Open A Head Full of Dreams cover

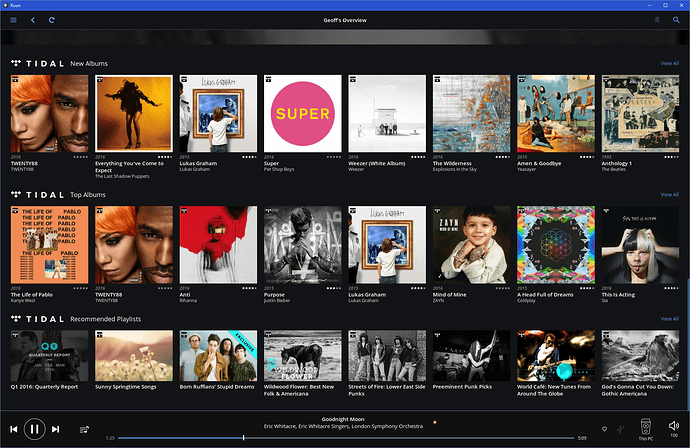click(556, 245)
